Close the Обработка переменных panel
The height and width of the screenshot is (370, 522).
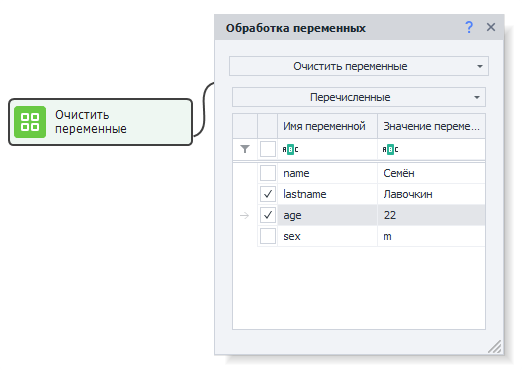[x=491, y=27]
